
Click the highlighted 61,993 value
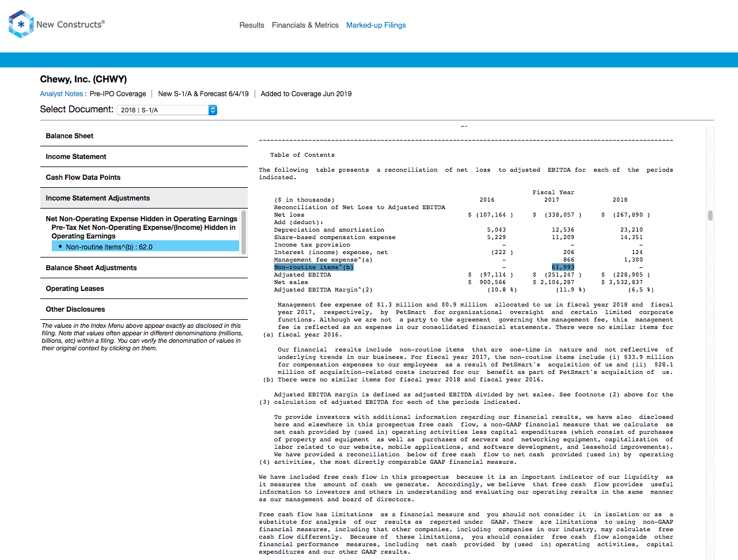tap(563, 267)
